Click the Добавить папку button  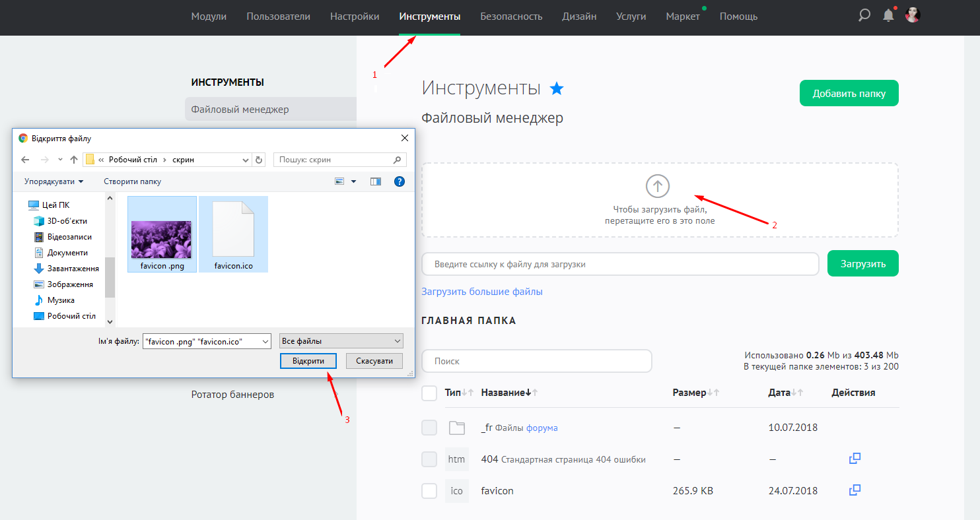(849, 93)
